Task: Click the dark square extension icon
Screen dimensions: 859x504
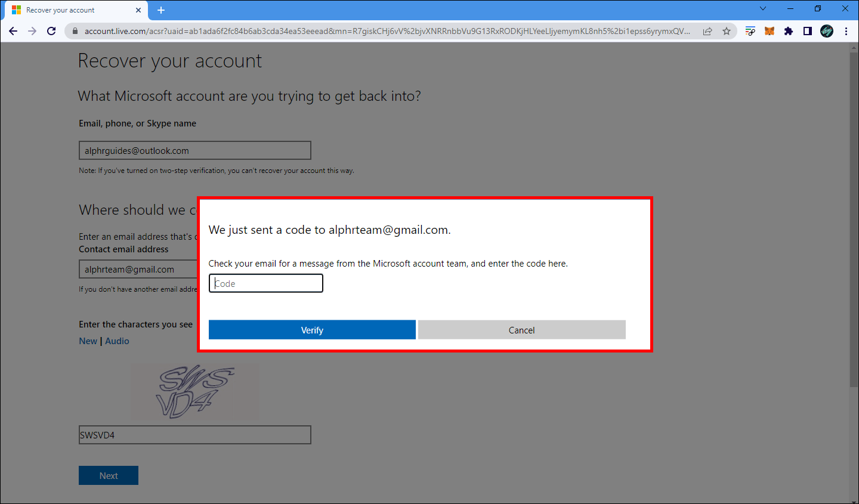Action: pos(808,31)
